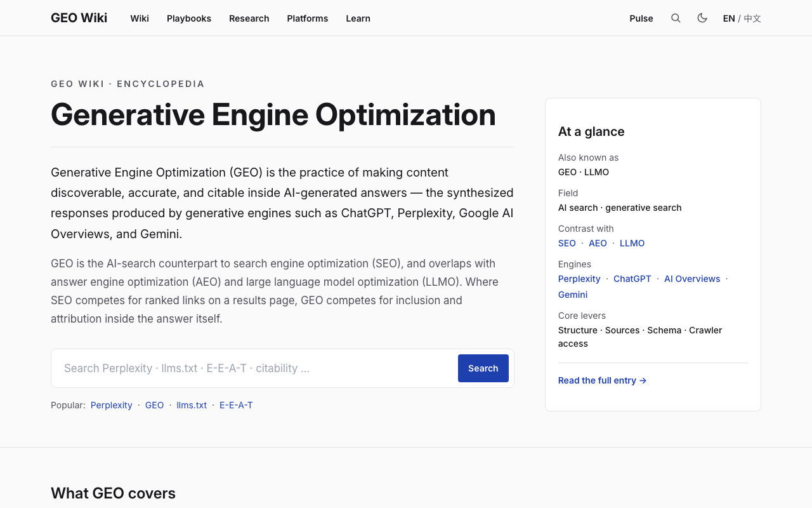The height and width of the screenshot is (508, 812).
Task: Open the AI Overviews engine link
Action: 692,279
